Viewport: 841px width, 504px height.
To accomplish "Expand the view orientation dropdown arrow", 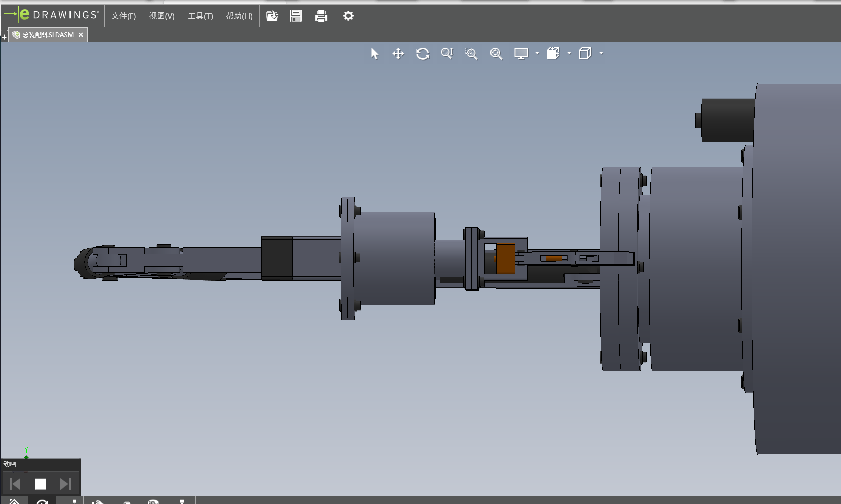I will [x=569, y=53].
